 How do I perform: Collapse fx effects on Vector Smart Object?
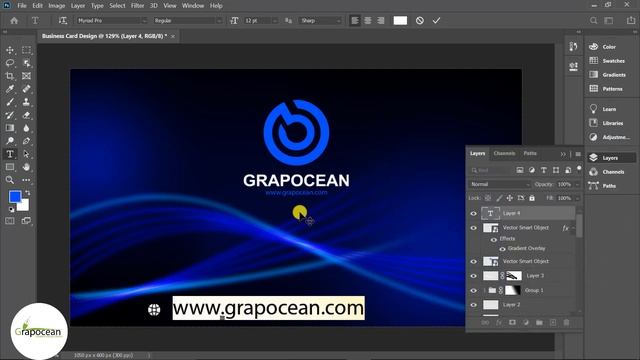[x=573, y=228]
